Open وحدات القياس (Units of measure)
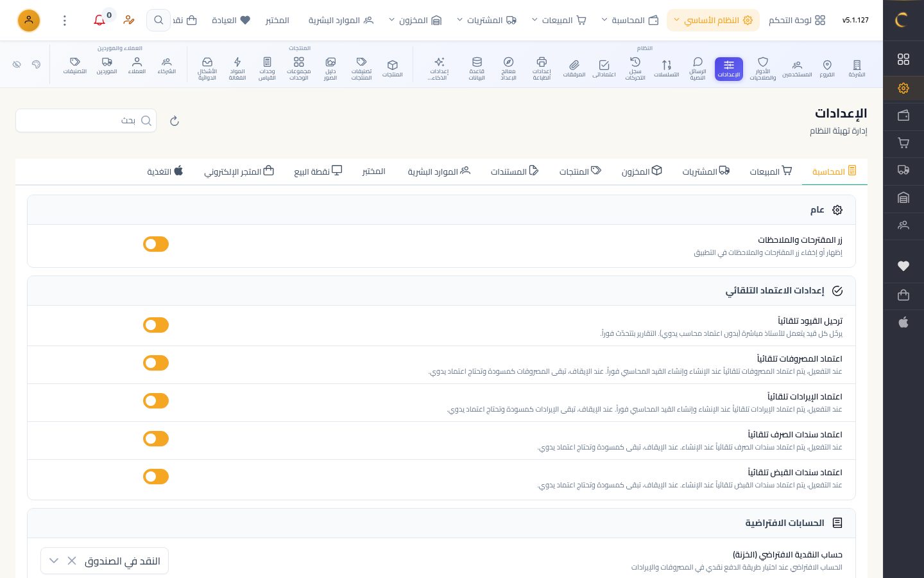Screen dimensions: 924x578 click(x=267, y=69)
